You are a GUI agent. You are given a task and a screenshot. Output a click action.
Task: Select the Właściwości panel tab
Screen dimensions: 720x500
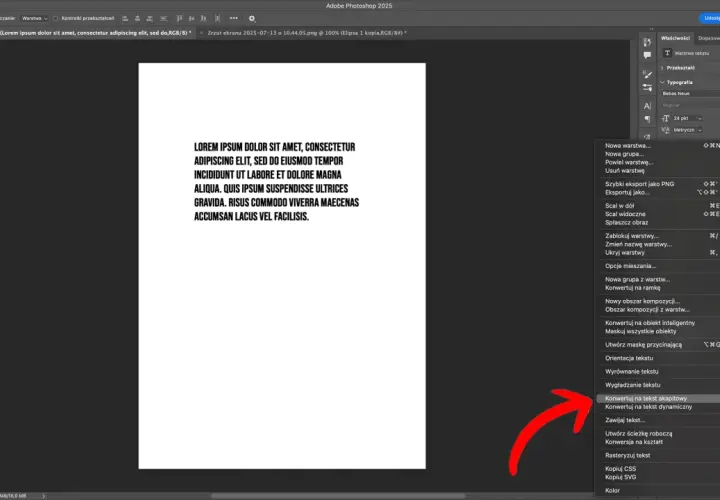tap(675, 38)
